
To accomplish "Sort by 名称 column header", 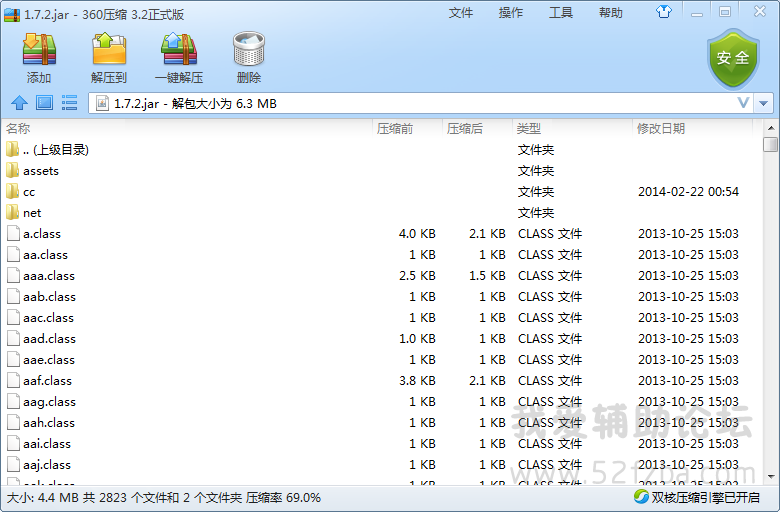I will [x=18, y=129].
